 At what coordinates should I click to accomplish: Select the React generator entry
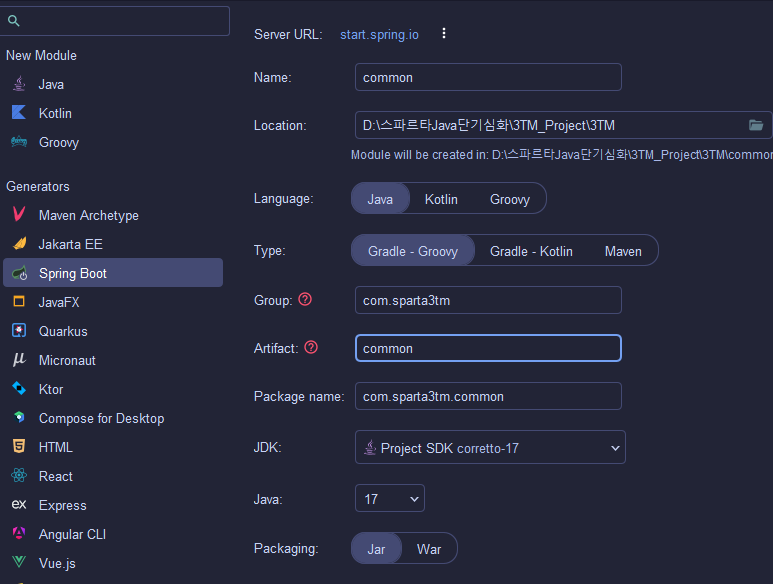click(112, 477)
